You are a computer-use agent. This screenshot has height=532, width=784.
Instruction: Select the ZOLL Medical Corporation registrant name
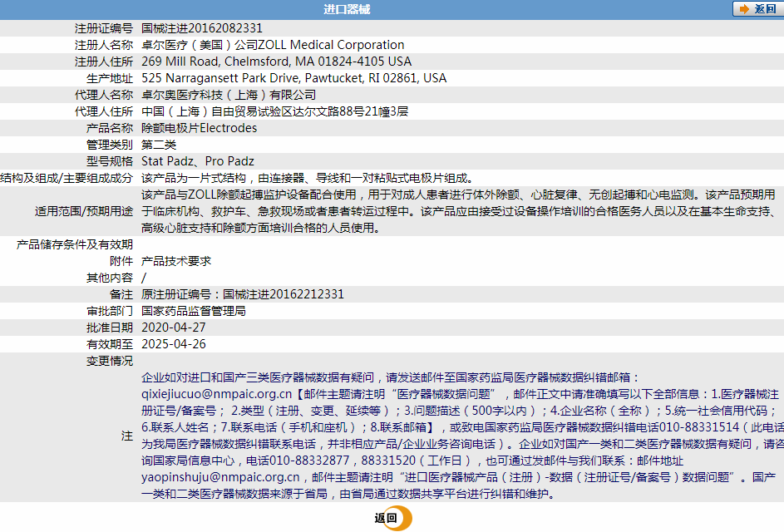(273, 45)
